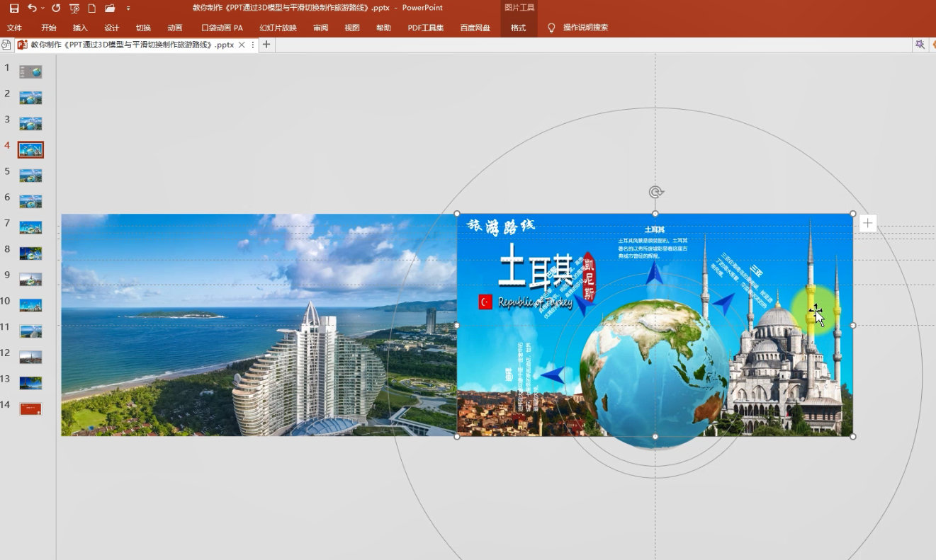This screenshot has height=560, width=936.
Task: Click the top-left selection handle of picture
Action: click(457, 214)
